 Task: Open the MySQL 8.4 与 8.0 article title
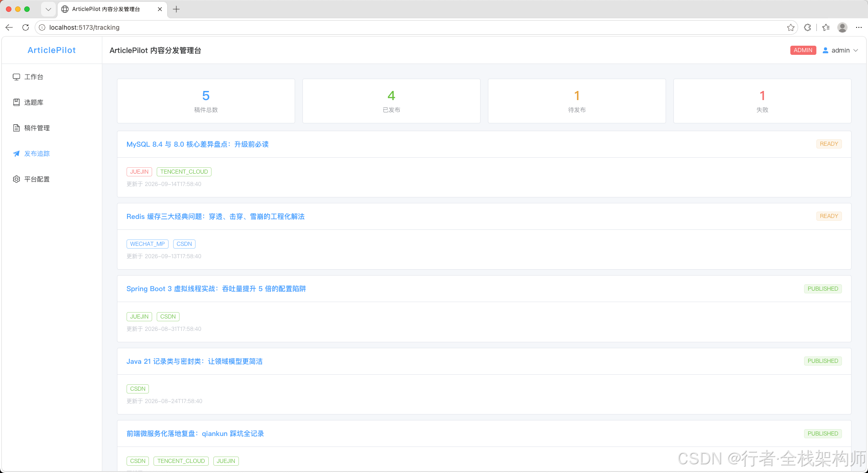[x=197, y=144]
